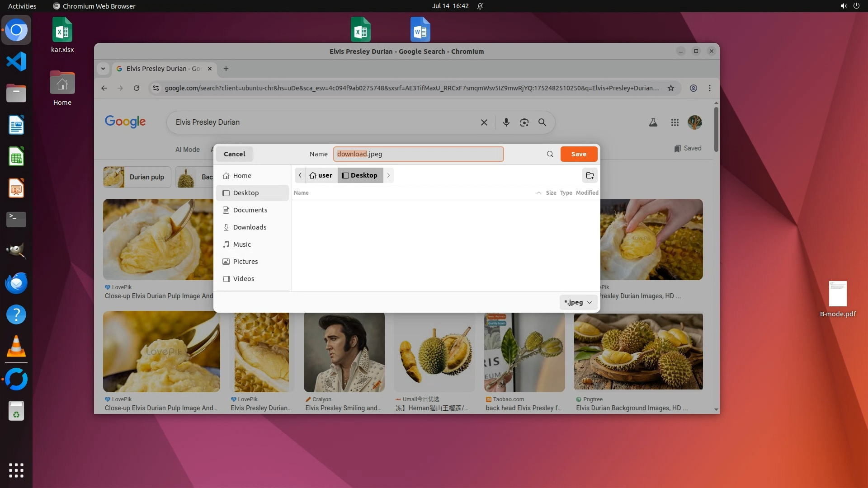Screen dimensions: 868x488
Task: Click the search by image camera icon
Action: 524,122
